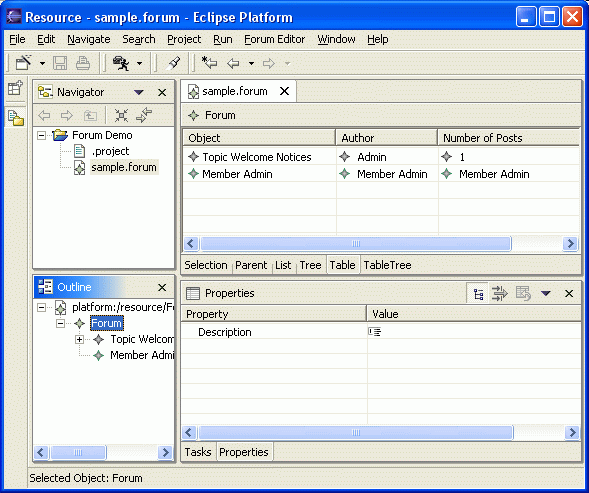This screenshot has height=493, width=589.
Task: Click the Resource perspective icon
Action: tap(16, 118)
